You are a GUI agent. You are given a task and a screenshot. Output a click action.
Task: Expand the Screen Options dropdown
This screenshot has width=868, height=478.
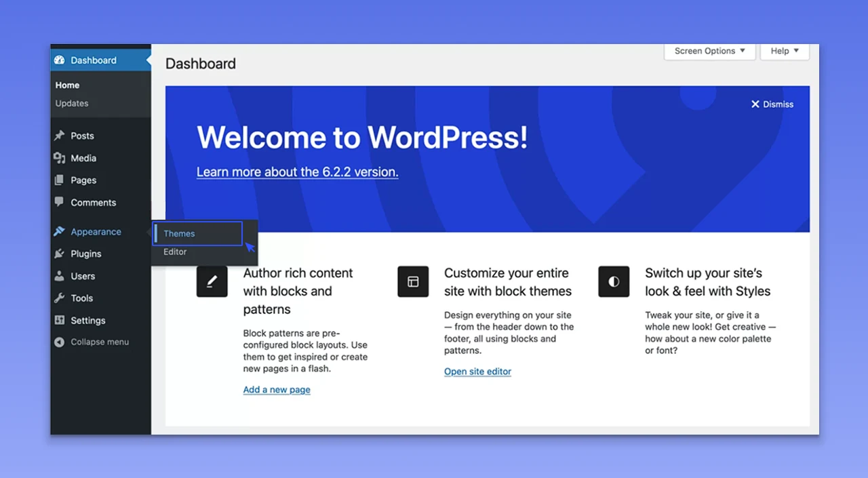[710, 51]
